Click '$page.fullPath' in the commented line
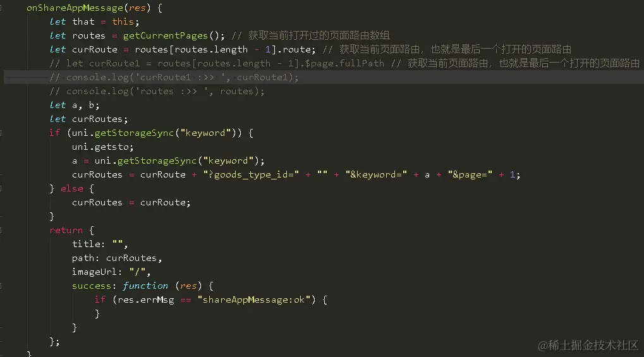 tap(344, 63)
